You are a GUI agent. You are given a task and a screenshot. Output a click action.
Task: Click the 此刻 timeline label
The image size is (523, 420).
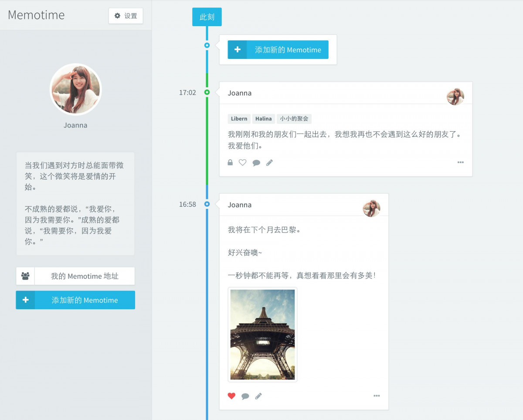click(x=207, y=17)
